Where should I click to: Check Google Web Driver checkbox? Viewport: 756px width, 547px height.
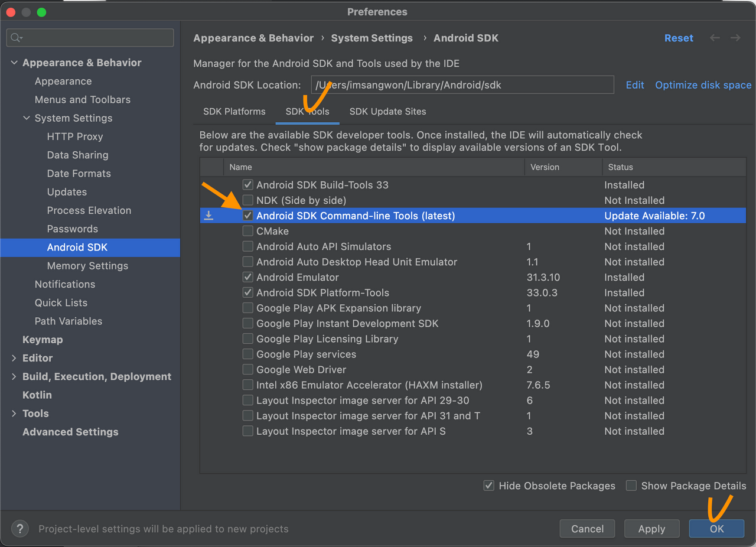tap(248, 369)
